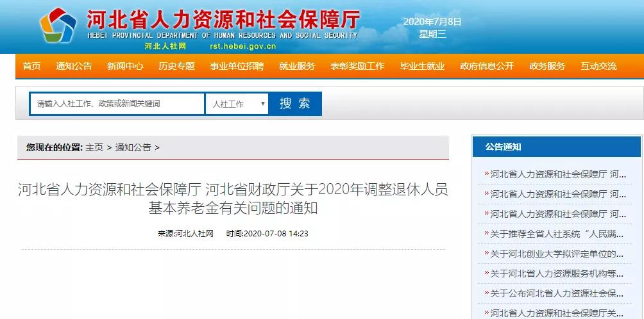This screenshot has width=644, height=319.
Task: Open 政府信息公开 navigation item
Action: [487, 66]
